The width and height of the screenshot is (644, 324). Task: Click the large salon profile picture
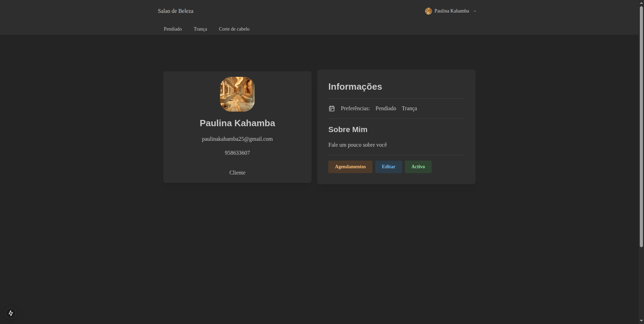237,94
